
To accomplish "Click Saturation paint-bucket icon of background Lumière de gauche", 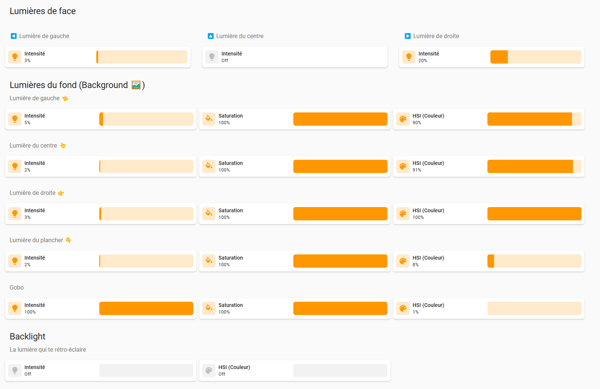I will tap(209, 119).
